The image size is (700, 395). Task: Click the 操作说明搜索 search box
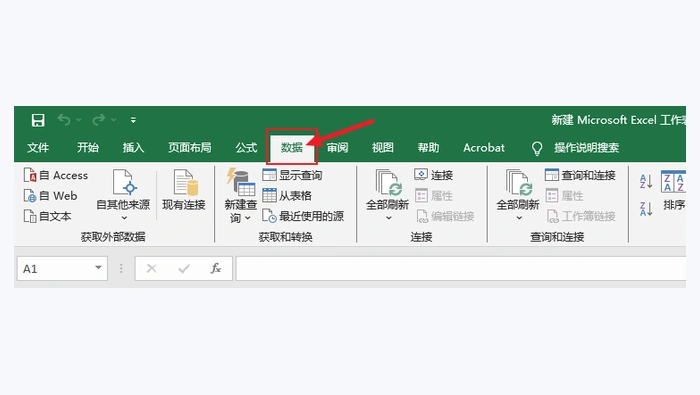point(587,148)
